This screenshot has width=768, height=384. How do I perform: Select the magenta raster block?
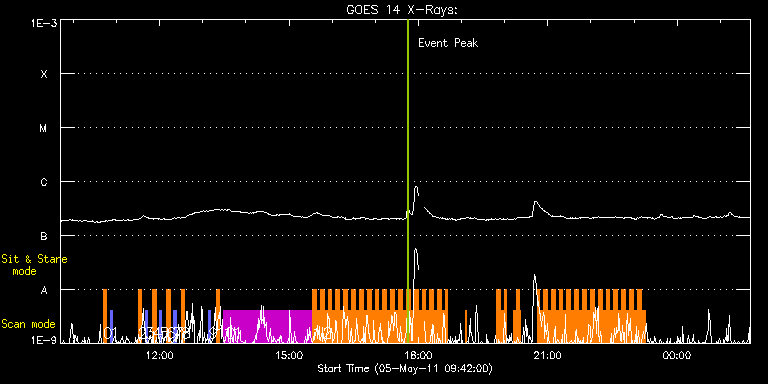point(267,326)
